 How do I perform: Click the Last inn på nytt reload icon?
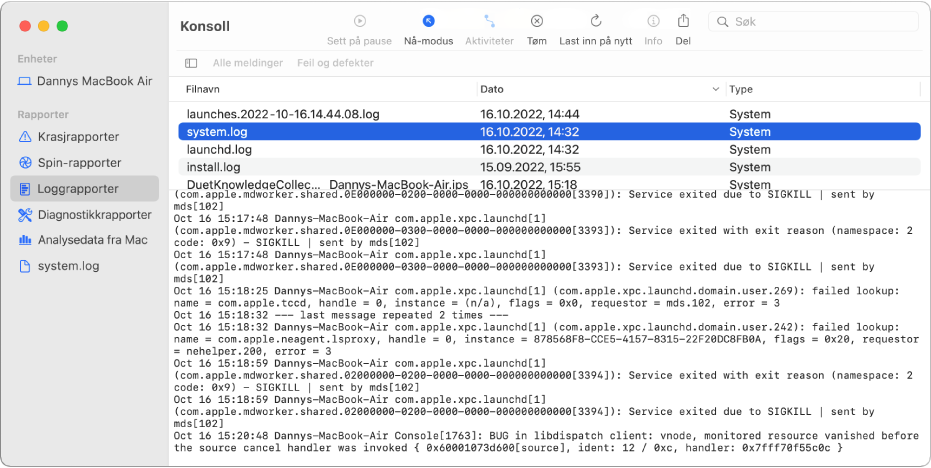pyautogui.click(x=596, y=21)
